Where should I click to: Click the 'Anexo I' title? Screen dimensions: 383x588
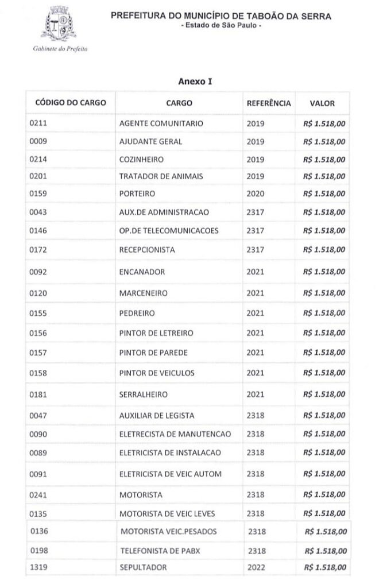tap(195, 82)
